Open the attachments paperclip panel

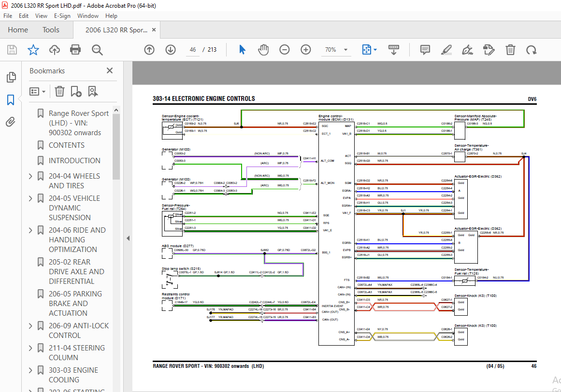coord(11,122)
